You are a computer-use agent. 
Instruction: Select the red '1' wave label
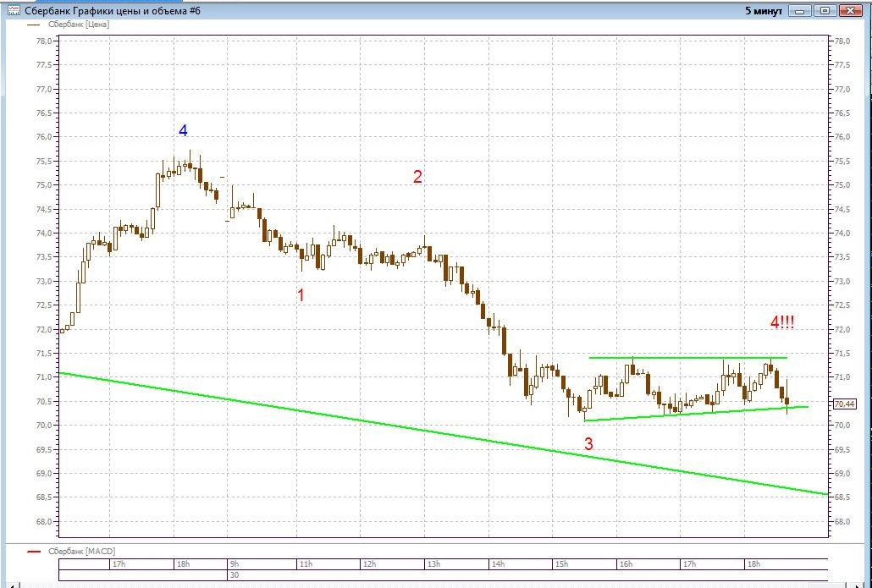click(301, 295)
